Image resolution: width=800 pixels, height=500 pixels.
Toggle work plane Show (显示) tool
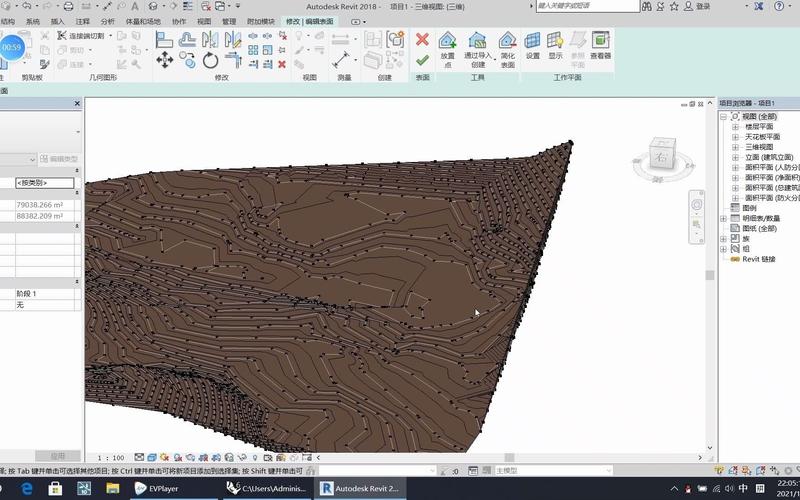click(x=555, y=45)
